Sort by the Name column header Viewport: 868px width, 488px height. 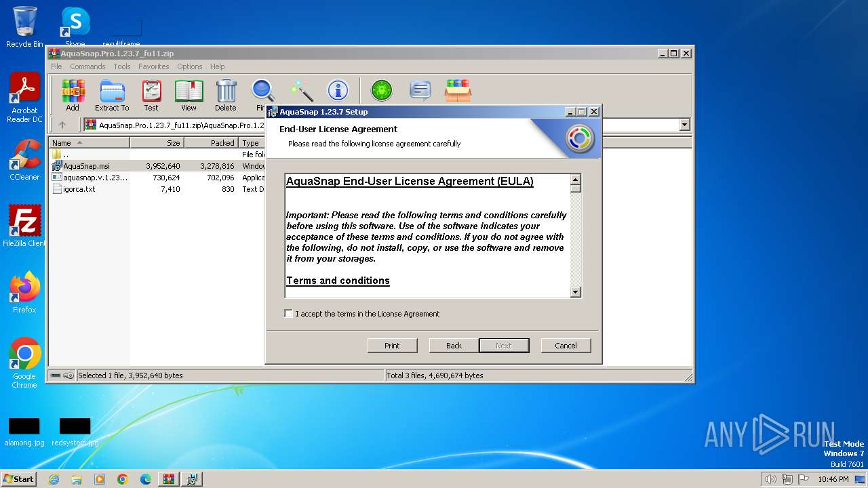90,143
